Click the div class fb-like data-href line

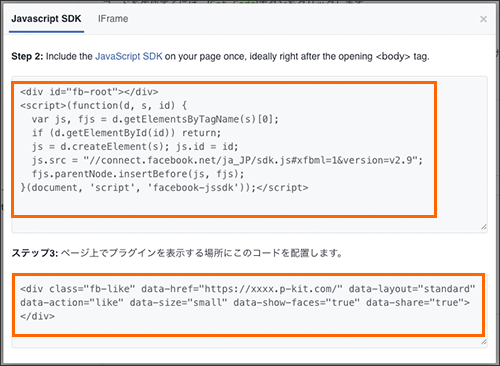[x=247, y=289]
